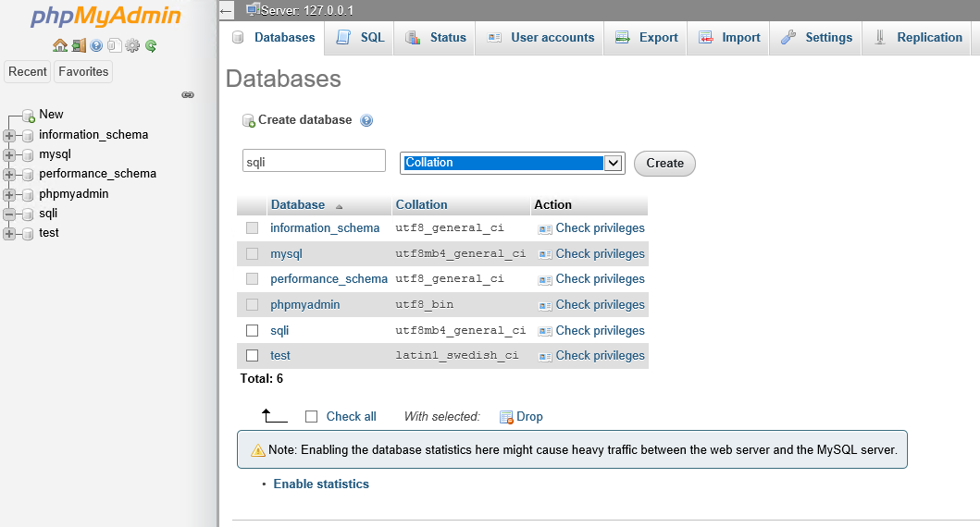Image resolution: width=980 pixels, height=527 pixels.
Task: Click the Create database icon above the form
Action: pos(249,120)
